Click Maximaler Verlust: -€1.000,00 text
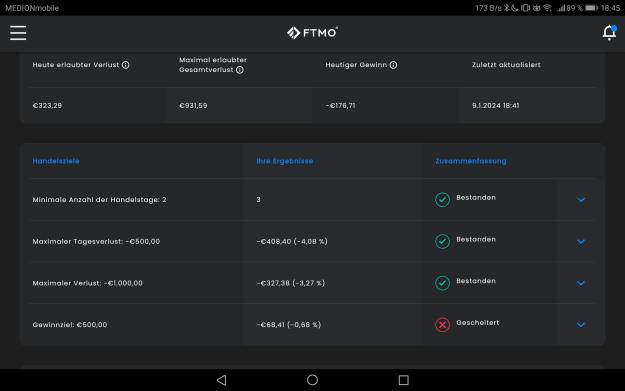 click(87, 283)
